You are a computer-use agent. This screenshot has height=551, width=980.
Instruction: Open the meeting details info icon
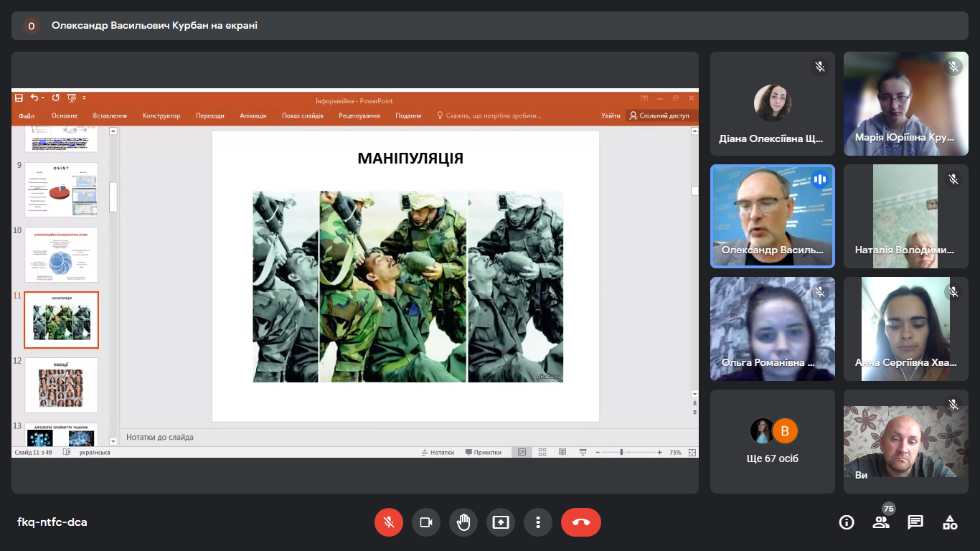coord(847,522)
